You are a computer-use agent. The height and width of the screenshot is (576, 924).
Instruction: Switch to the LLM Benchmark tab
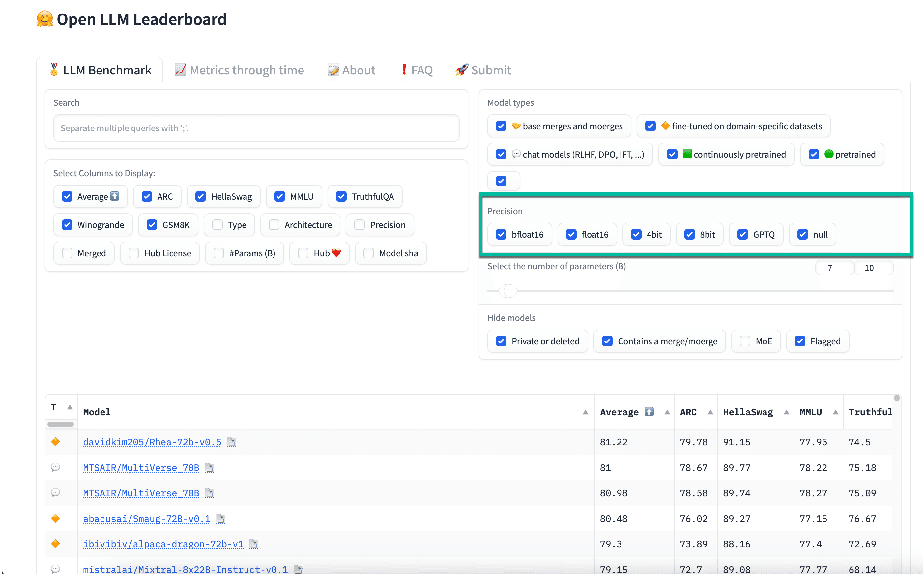100,70
